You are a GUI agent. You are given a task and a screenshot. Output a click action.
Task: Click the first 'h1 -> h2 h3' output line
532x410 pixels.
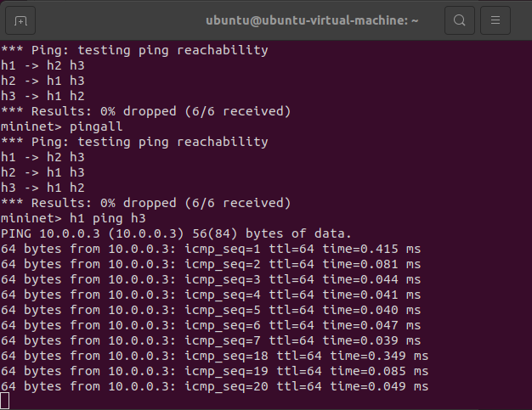42,65
